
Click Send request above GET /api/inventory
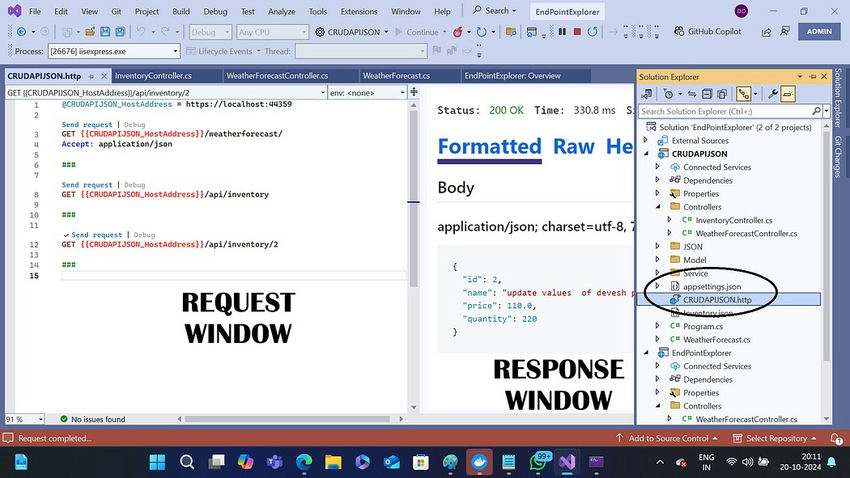pyautogui.click(x=87, y=184)
